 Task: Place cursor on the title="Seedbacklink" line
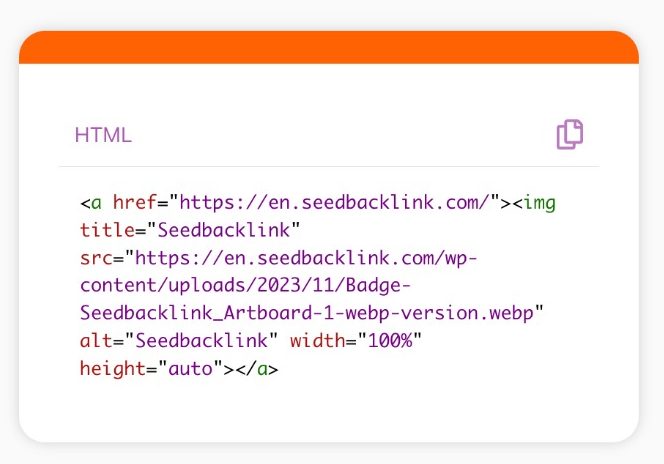pos(190,230)
